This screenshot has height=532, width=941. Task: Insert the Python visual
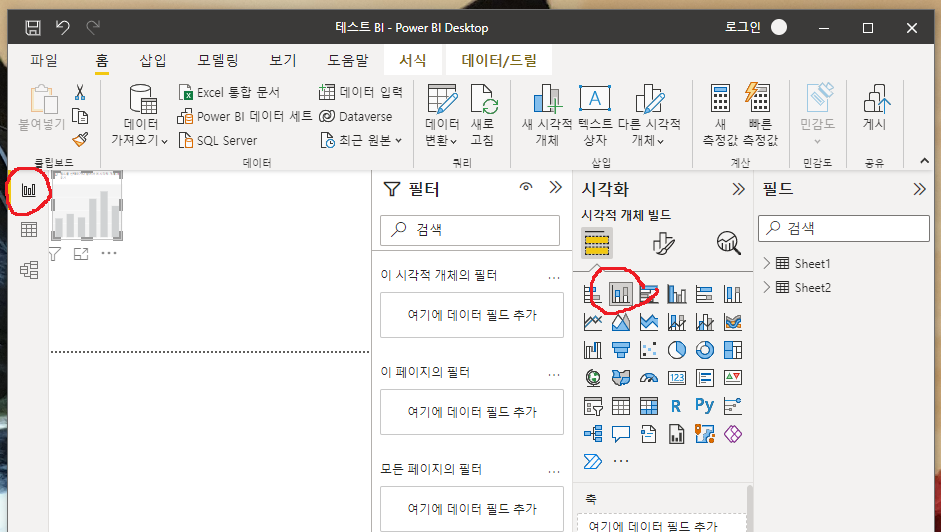(x=705, y=406)
